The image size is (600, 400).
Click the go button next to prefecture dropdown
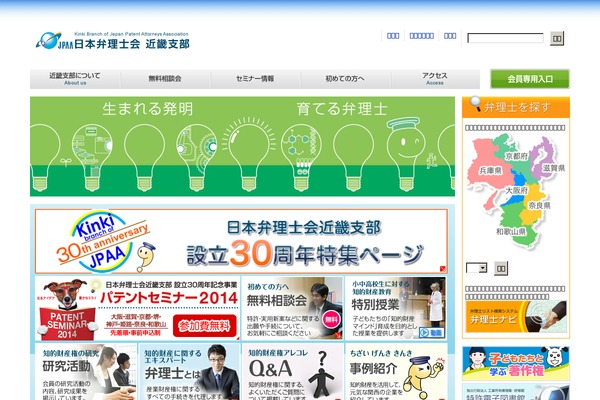coord(501,268)
